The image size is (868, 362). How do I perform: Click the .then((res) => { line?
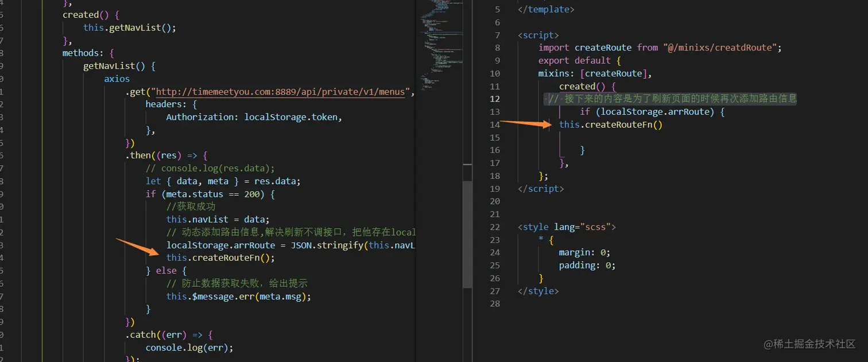(166, 155)
